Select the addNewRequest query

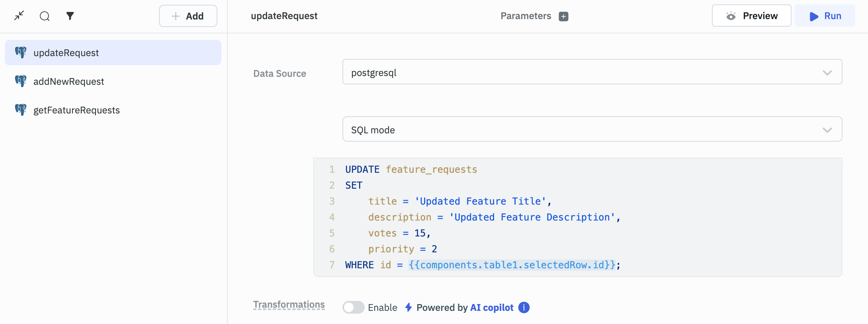pyautogui.click(x=68, y=82)
